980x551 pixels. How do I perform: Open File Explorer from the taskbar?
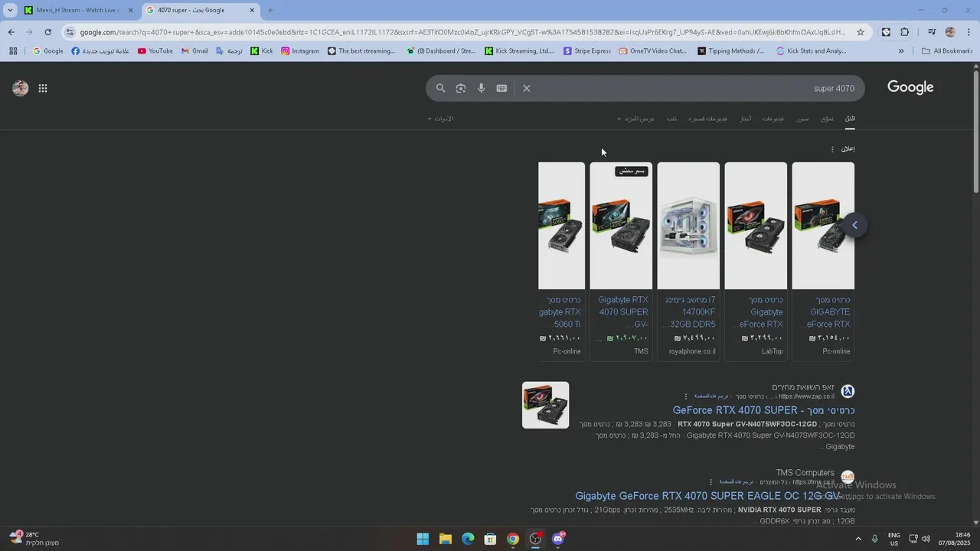[x=446, y=539]
